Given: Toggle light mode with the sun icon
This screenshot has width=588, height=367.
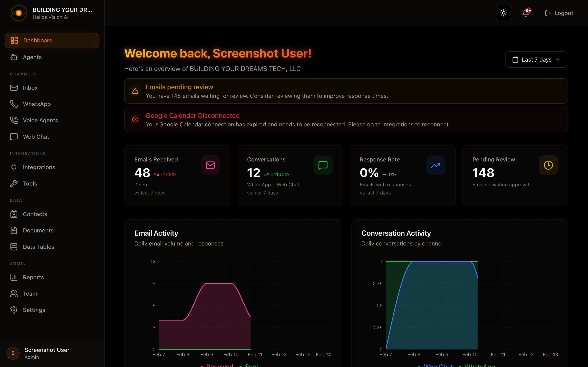Looking at the screenshot, I should pos(503,13).
